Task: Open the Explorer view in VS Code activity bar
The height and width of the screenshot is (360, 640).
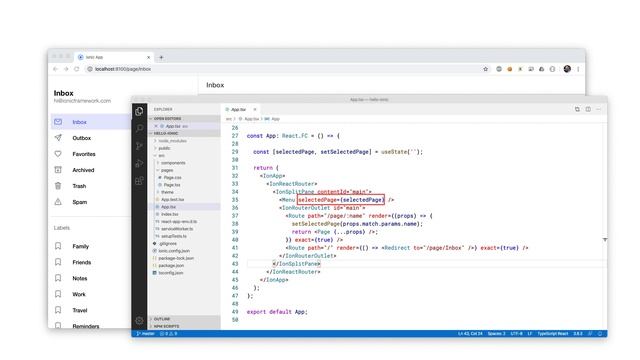Action: point(139,111)
